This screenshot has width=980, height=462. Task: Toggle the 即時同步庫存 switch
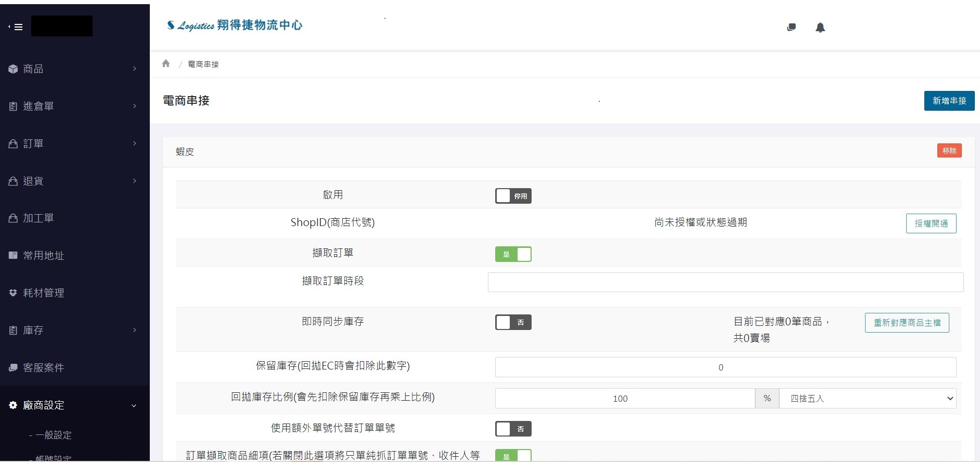(513, 322)
